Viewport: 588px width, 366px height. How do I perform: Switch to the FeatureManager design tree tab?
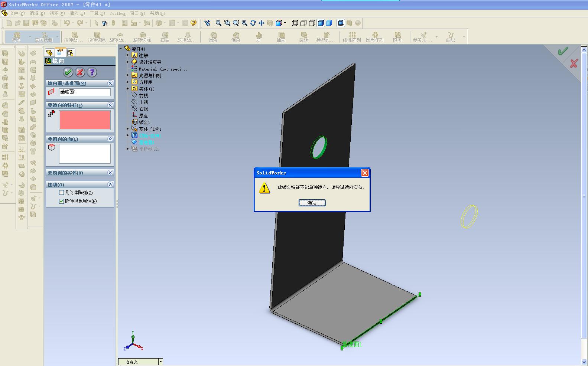(x=49, y=53)
